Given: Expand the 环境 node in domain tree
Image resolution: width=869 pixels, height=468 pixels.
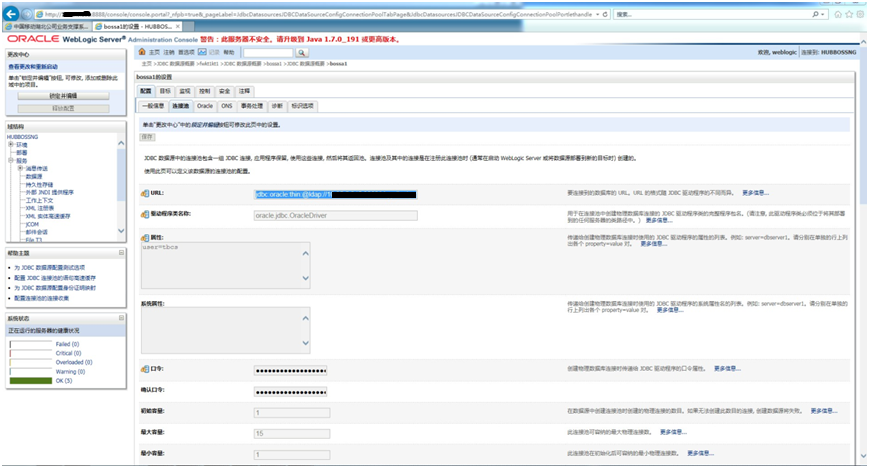Looking at the screenshot, I should pyautogui.click(x=11, y=144).
